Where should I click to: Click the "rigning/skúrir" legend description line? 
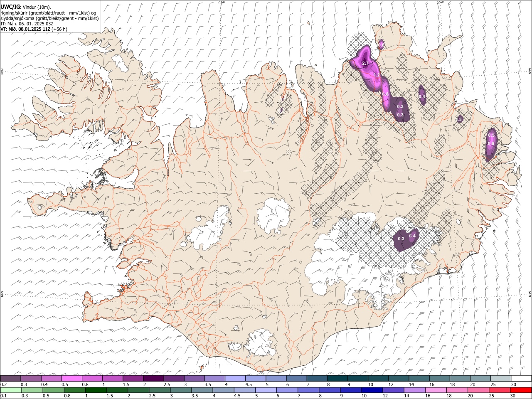(48, 13)
